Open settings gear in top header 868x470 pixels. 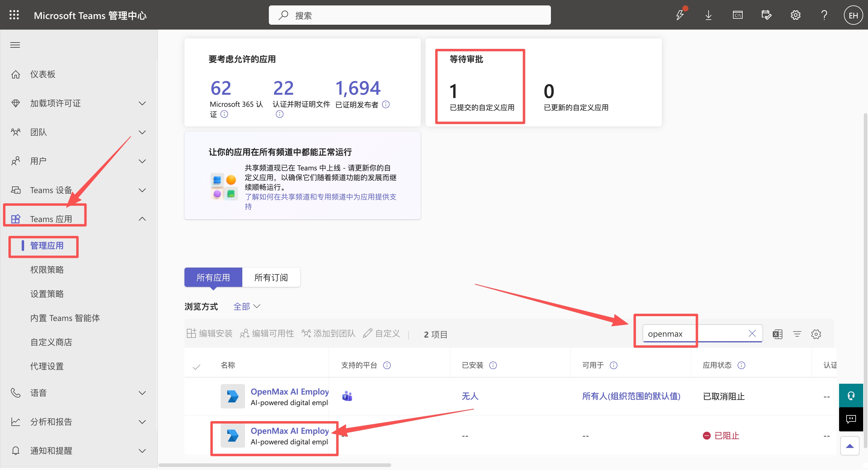(x=795, y=15)
